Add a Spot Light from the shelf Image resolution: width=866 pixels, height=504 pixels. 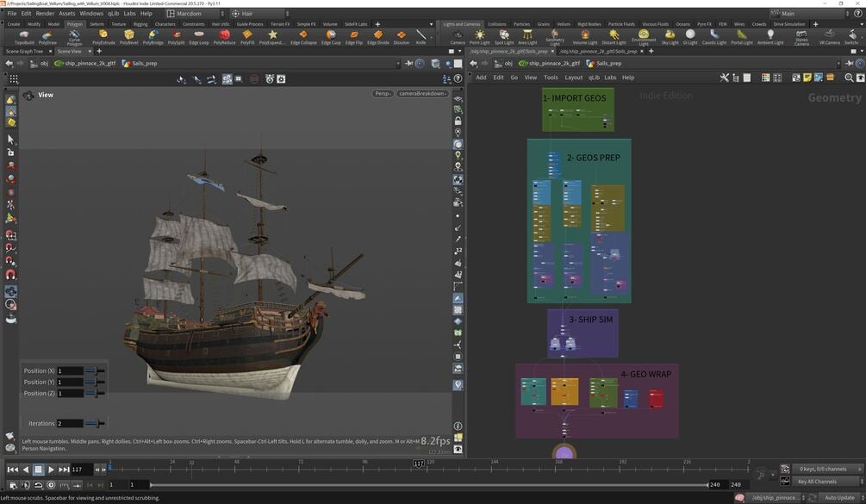(504, 37)
